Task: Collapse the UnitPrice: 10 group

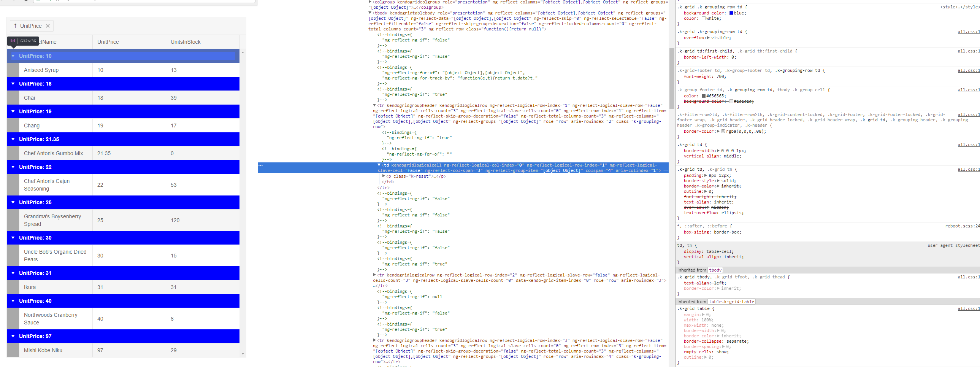Action: pos(13,56)
